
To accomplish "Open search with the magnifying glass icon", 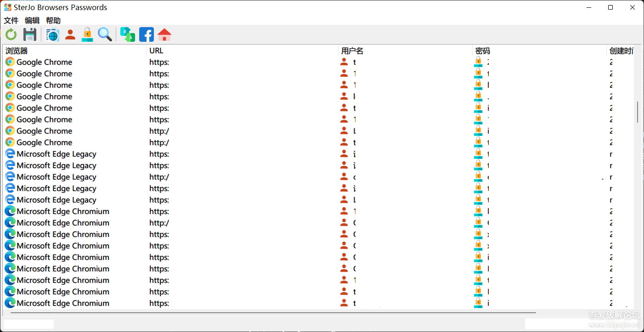I will tap(105, 34).
